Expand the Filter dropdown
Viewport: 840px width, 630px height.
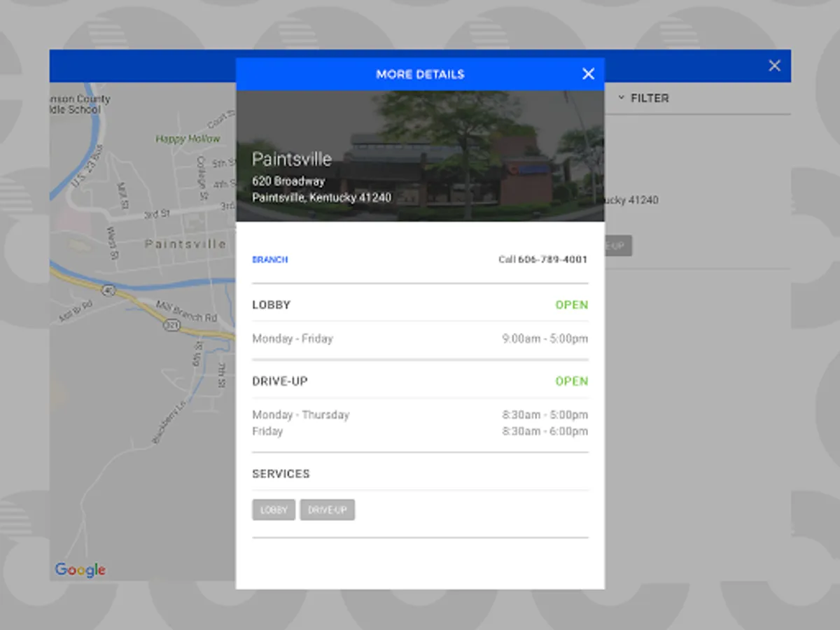pos(643,98)
